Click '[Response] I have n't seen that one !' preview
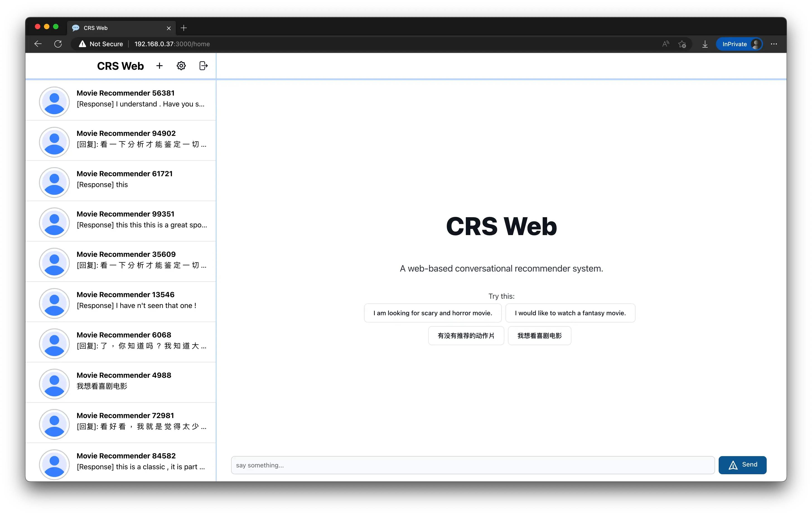The image size is (812, 515). 137,305
